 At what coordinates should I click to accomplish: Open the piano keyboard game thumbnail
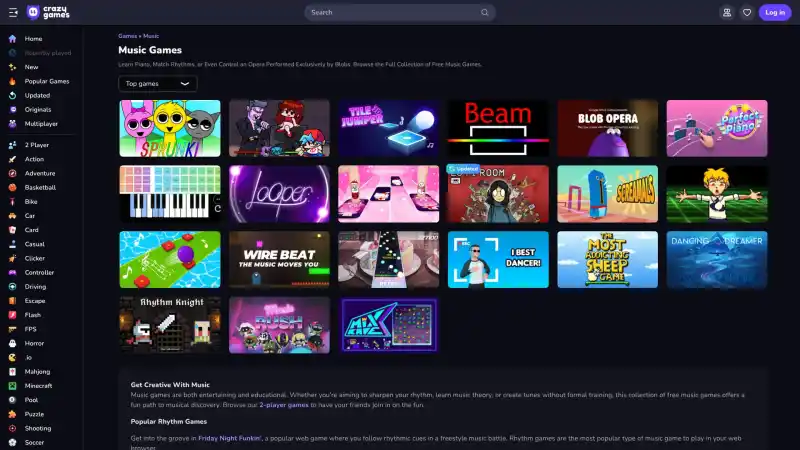coord(170,194)
